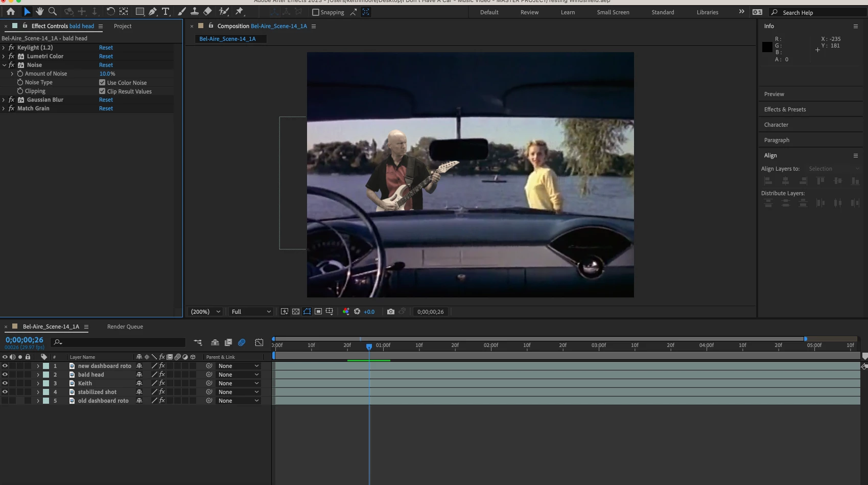Open the Project panel tab
The image size is (868, 485).
pos(123,26)
